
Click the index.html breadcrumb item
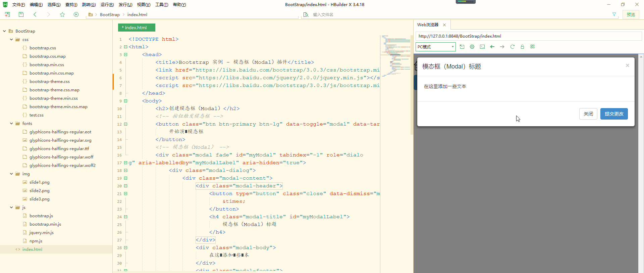[137, 15]
